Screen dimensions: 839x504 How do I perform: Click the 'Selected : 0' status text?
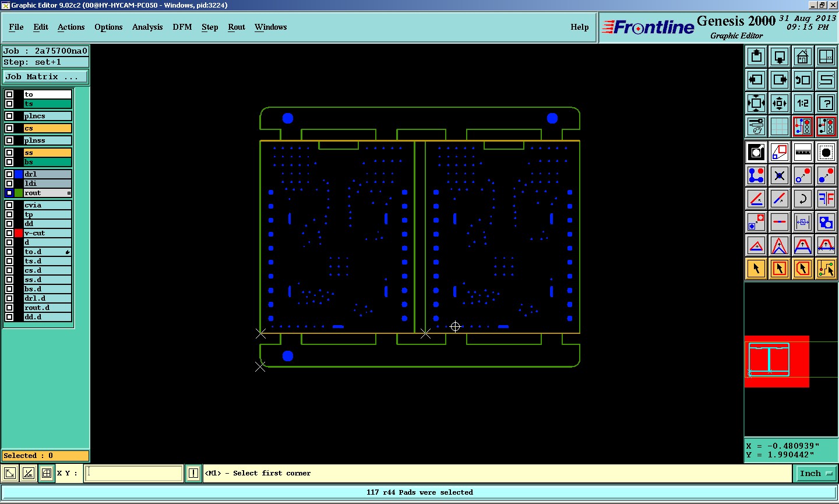(29, 456)
